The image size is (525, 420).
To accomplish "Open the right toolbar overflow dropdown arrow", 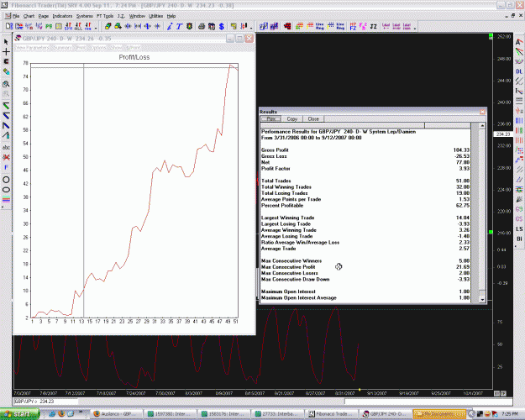I will click(415, 28).
